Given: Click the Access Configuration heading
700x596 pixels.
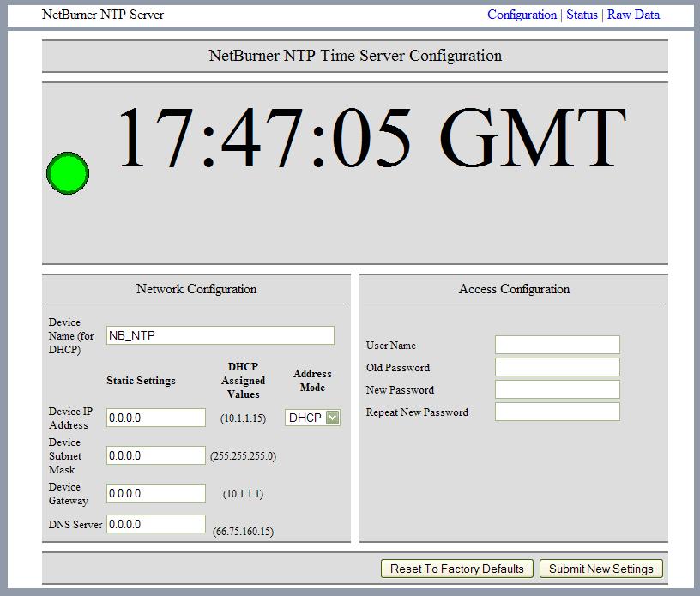Looking at the screenshot, I should coord(514,289).
